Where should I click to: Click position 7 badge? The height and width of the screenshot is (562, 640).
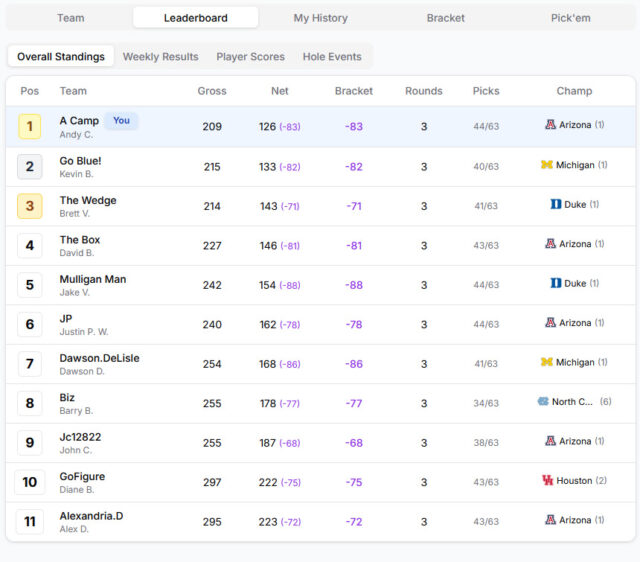pyautogui.click(x=29, y=364)
